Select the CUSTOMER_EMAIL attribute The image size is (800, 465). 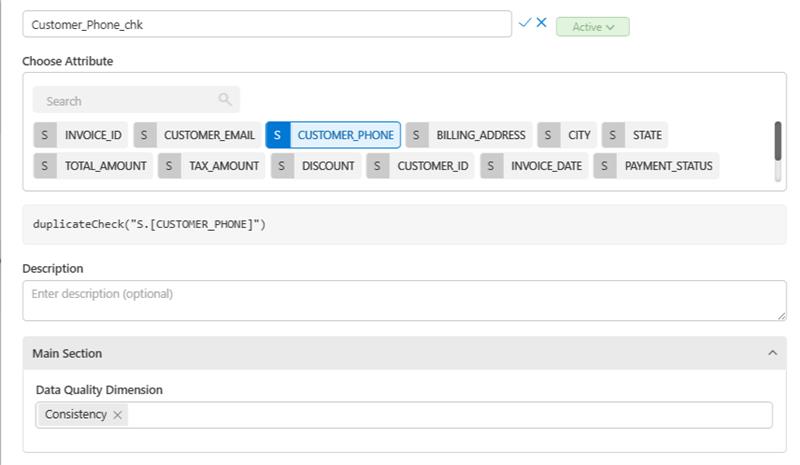pyautogui.click(x=196, y=135)
